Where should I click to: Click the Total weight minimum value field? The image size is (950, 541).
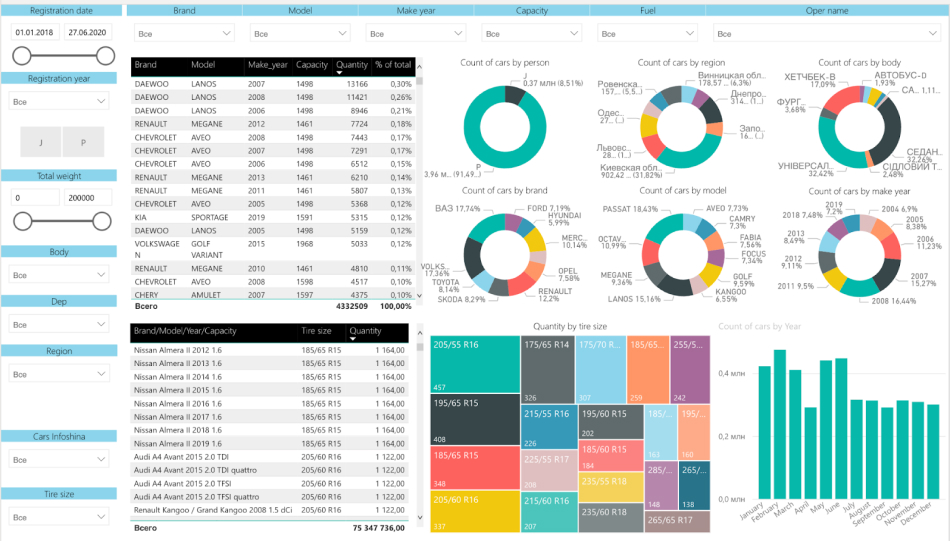35,197
